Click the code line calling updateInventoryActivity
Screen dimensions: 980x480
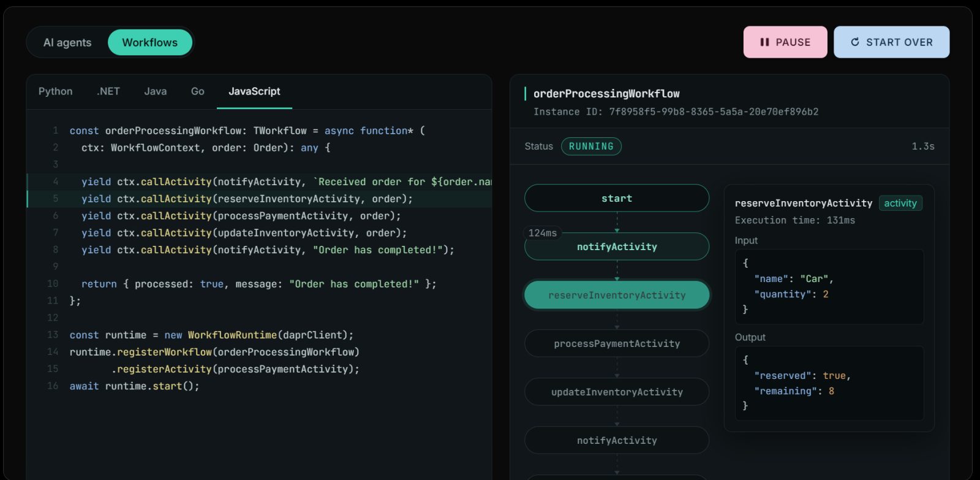[244, 233]
